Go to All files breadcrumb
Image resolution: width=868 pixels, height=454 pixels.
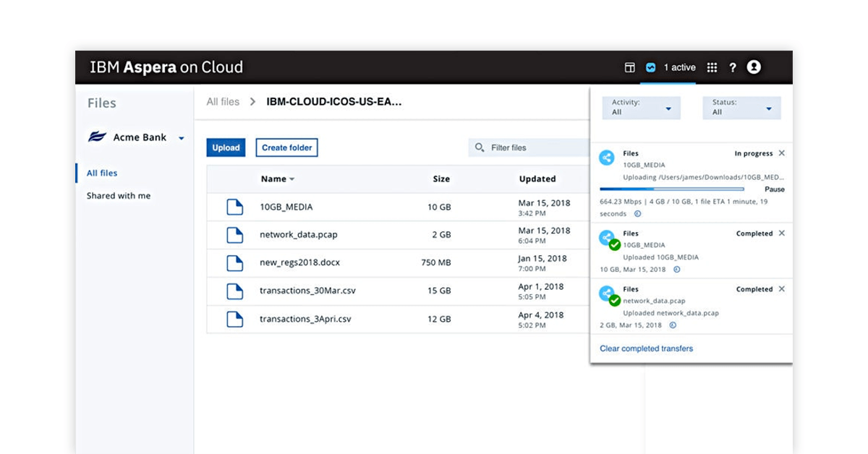pyautogui.click(x=223, y=102)
